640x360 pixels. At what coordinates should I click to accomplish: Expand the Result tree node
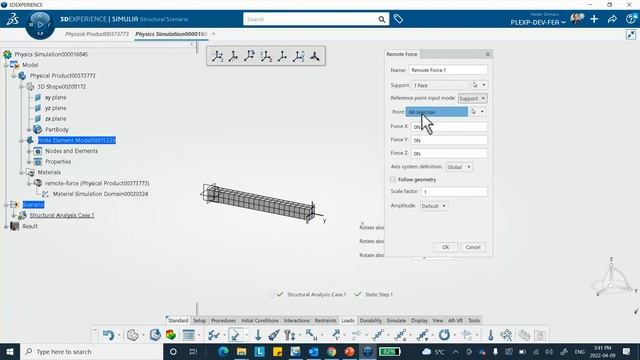click(7, 226)
